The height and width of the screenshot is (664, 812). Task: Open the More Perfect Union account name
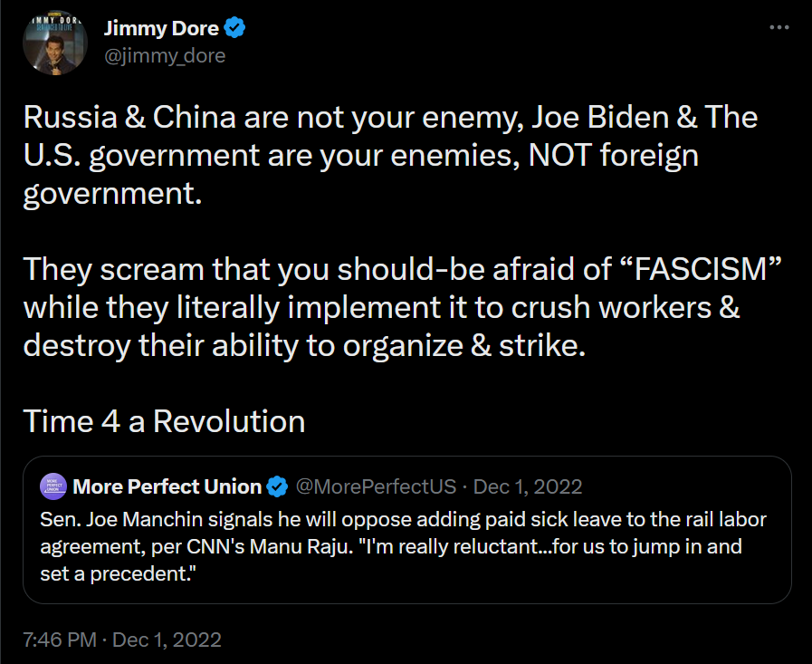[167, 486]
